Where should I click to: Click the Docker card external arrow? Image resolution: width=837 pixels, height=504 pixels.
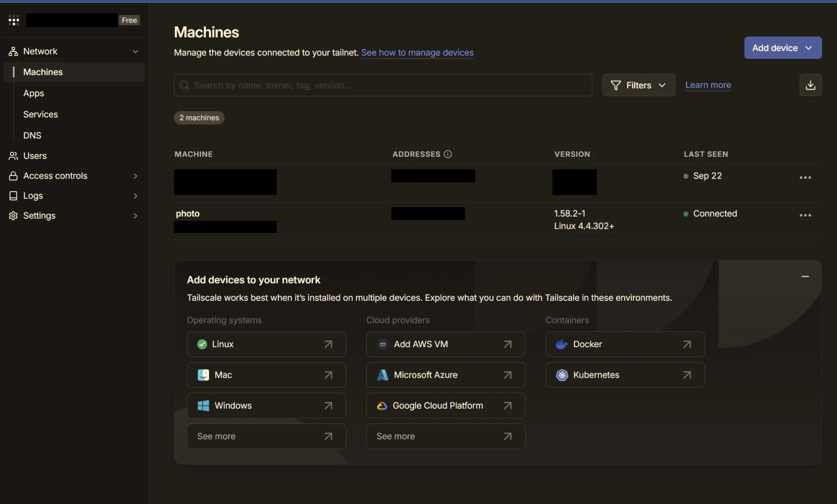pyautogui.click(x=687, y=344)
